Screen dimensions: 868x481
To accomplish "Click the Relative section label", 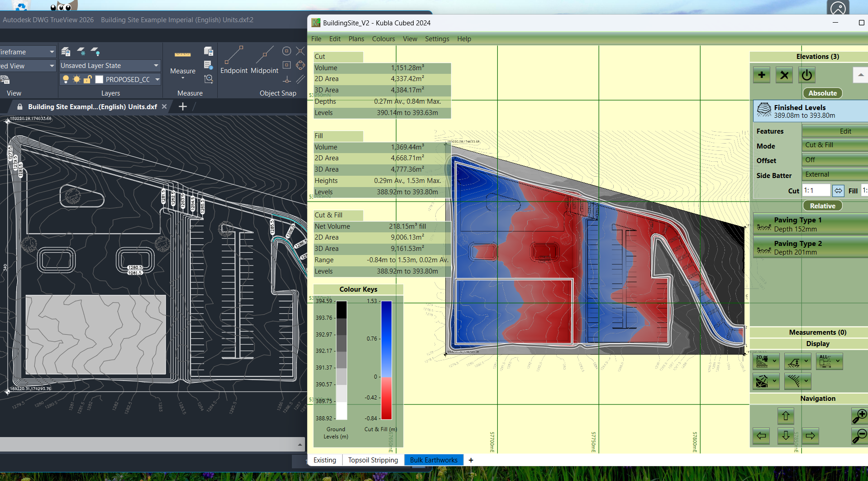I will click(x=823, y=206).
